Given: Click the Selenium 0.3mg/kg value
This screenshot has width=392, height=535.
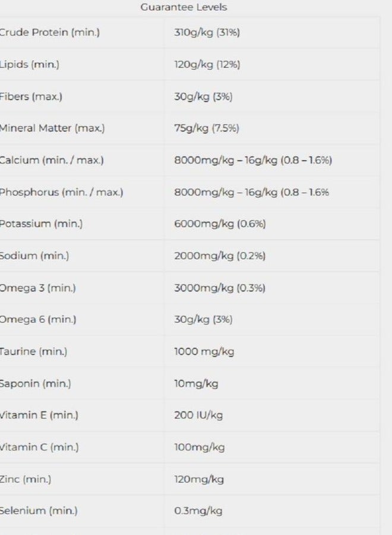Looking at the screenshot, I should (x=198, y=511).
